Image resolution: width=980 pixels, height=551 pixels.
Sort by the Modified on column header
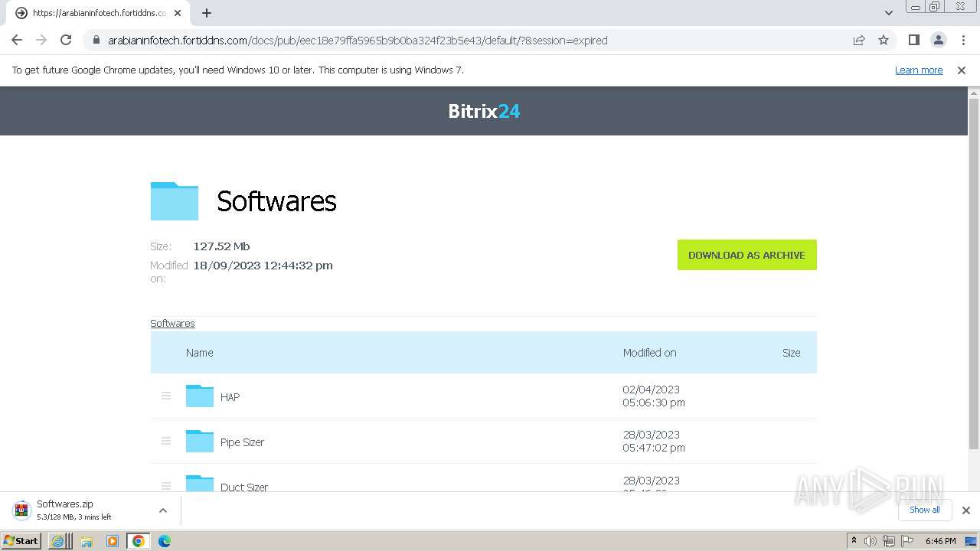point(649,353)
